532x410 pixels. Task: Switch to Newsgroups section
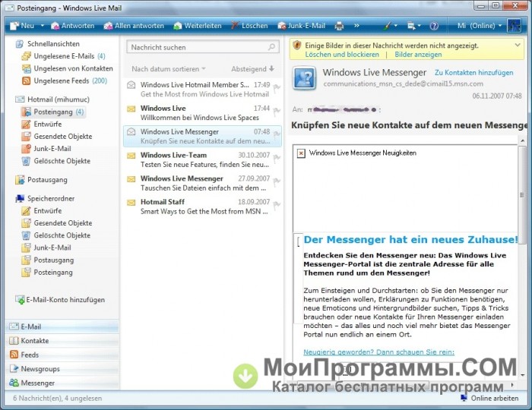click(62, 369)
